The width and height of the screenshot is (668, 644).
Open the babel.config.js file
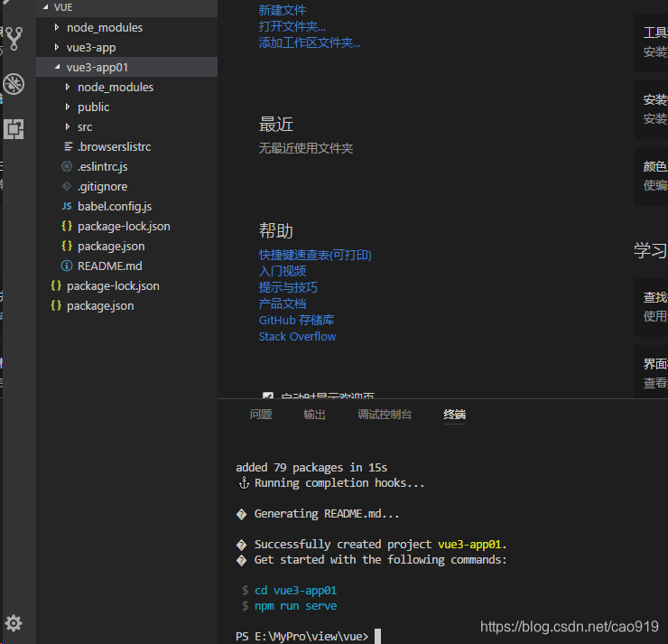pyautogui.click(x=126, y=206)
